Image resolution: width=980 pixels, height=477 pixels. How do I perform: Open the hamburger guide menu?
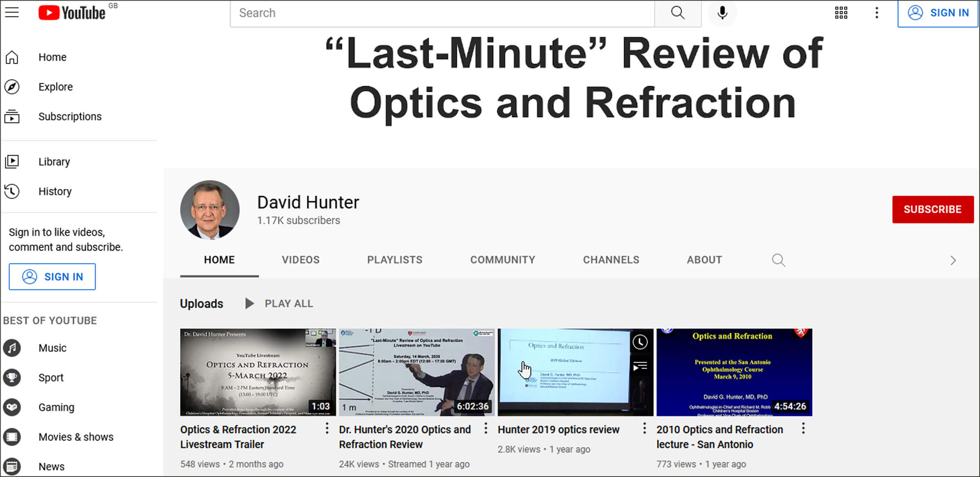coord(12,12)
